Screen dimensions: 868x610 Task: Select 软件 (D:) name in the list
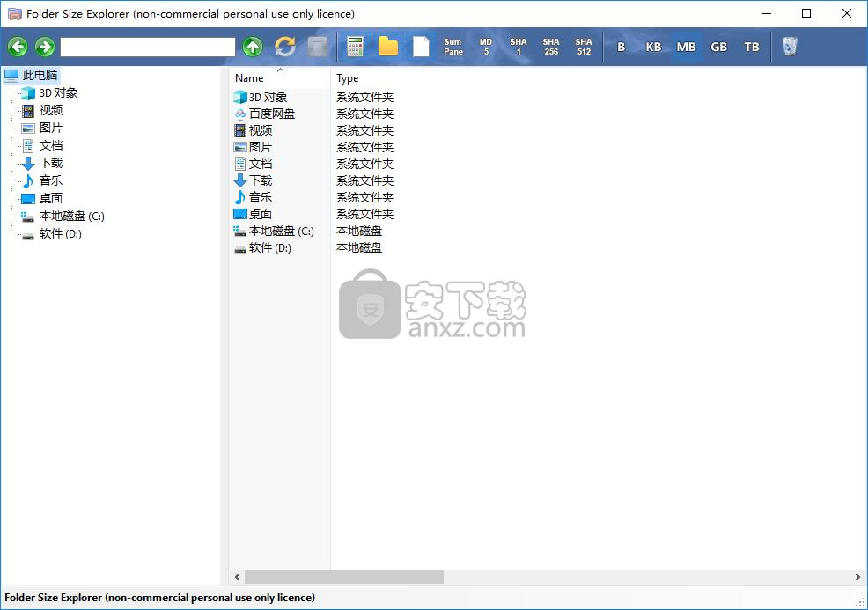[270, 247]
